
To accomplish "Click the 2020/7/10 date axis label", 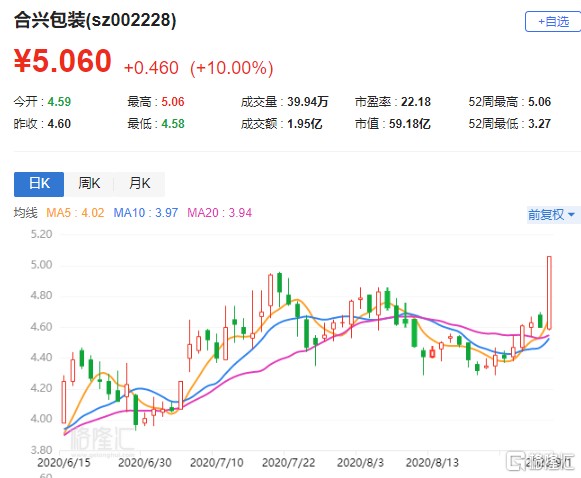I will pos(217,463).
